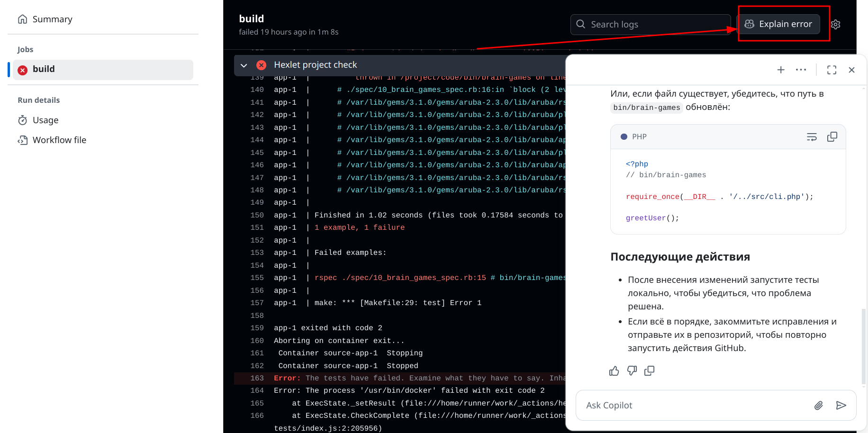This screenshot has width=868, height=433.
Task: Open the Summary page
Action: click(x=52, y=19)
